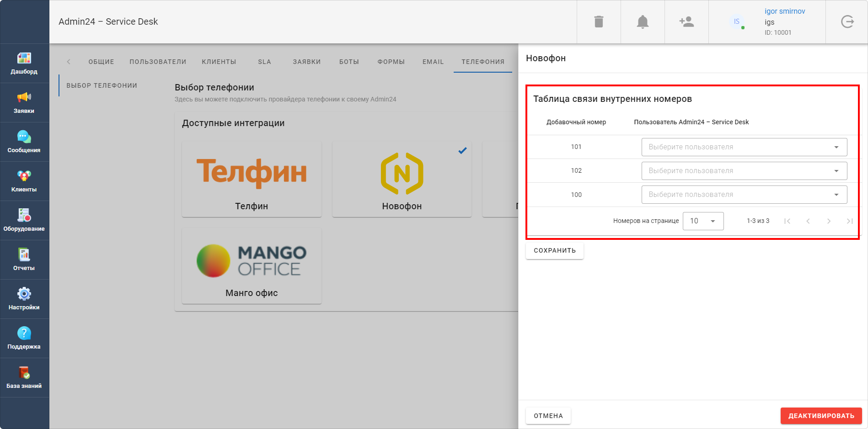Open user dropdown for extension 102
This screenshot has height=429, width=868.
(x=744, y=171)
